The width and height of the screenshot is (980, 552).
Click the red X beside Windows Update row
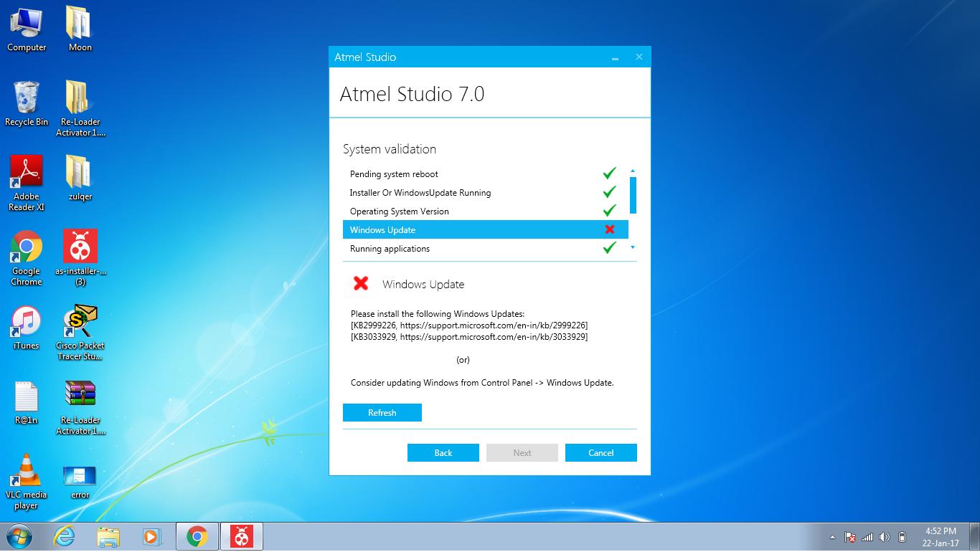[610, 229]
